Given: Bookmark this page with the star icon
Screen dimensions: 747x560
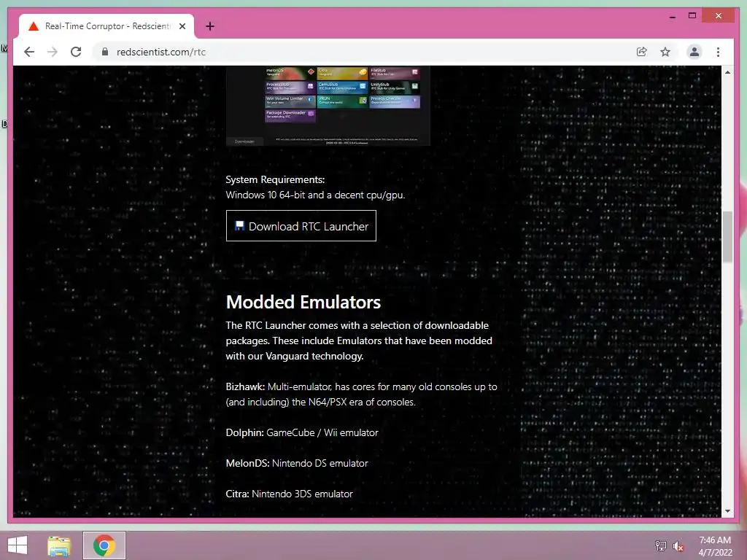Looking at the screenshot, I should click(x=665, y=52).
